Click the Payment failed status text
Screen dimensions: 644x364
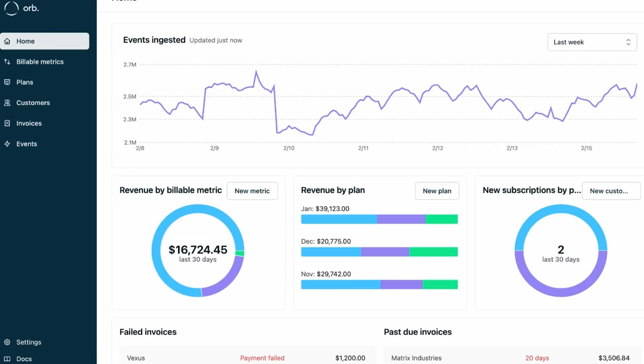[262, 358]
